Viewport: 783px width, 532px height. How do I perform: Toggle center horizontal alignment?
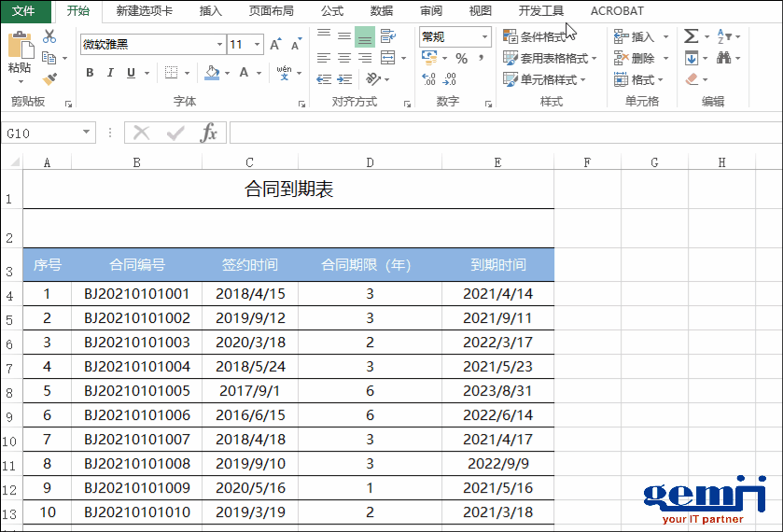pos(344,58)
